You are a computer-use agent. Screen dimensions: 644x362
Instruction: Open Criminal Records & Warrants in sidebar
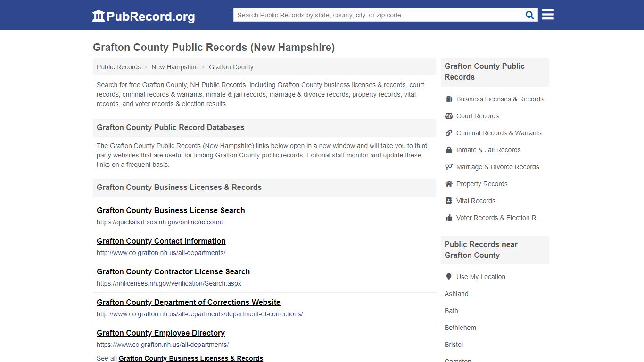click(499, 133)
